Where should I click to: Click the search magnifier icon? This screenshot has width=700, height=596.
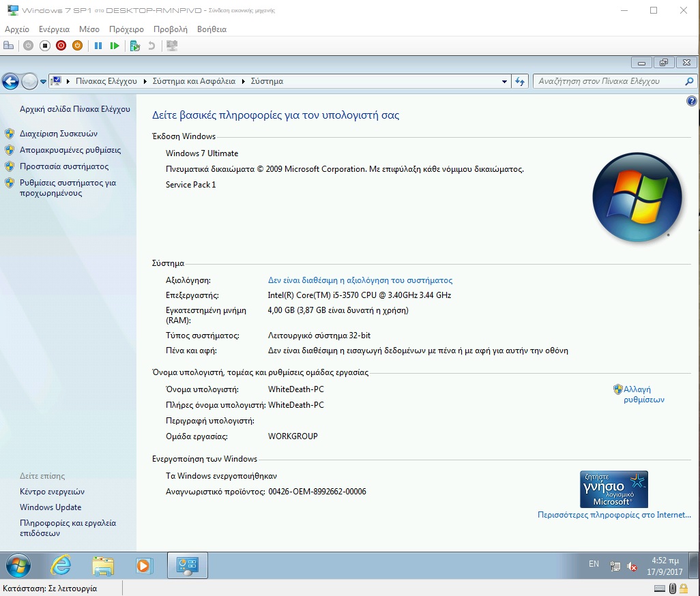[x=689, y=81]
